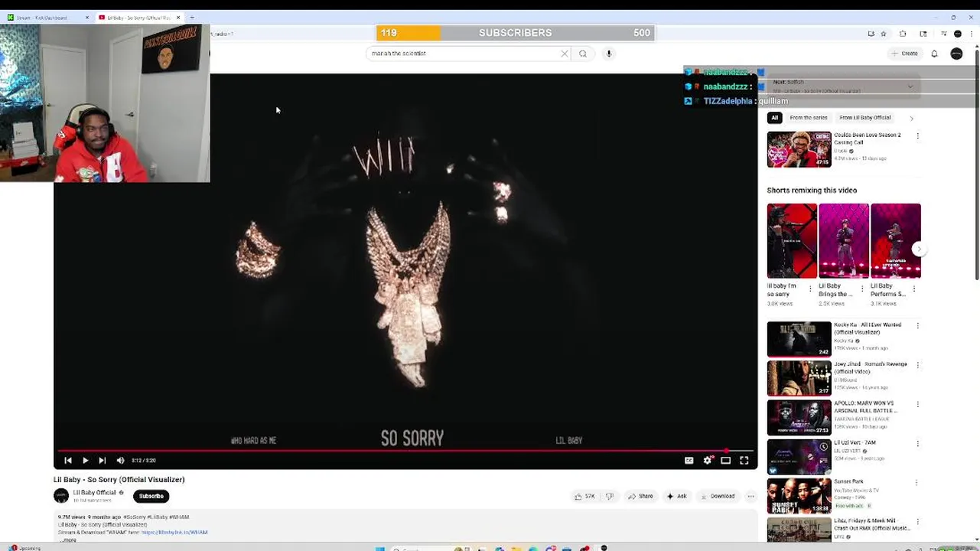Click the Ask button
Image resolution: width=980 pixels, height=551 pixels.
pos(676,496)
